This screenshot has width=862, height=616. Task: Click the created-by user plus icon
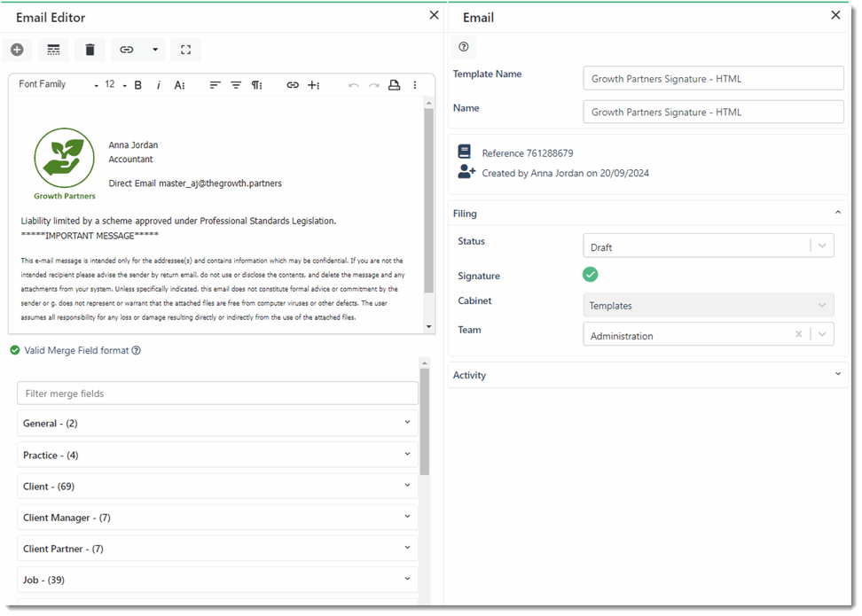pos(466,172)
